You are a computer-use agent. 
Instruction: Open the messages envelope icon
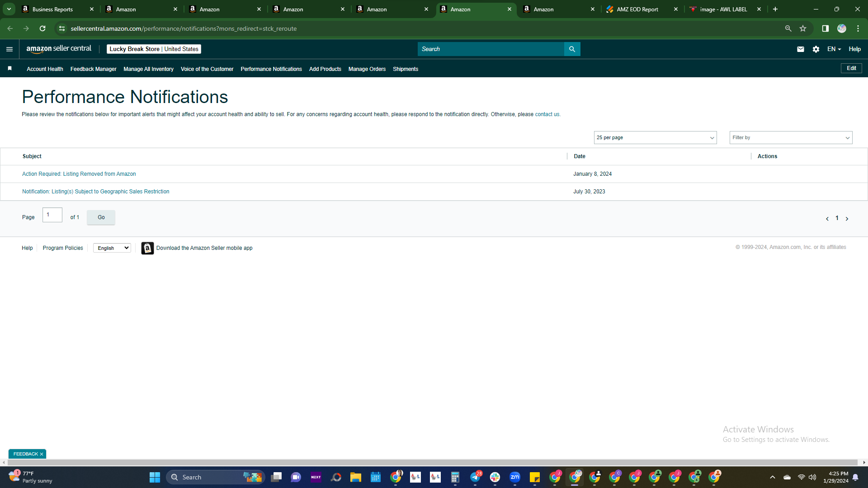tap(800, 49)
